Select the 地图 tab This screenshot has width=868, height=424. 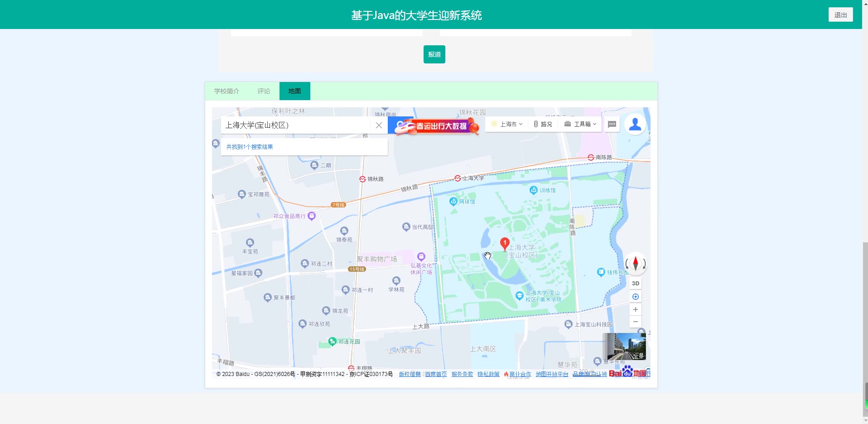click(x=294, y=91)
